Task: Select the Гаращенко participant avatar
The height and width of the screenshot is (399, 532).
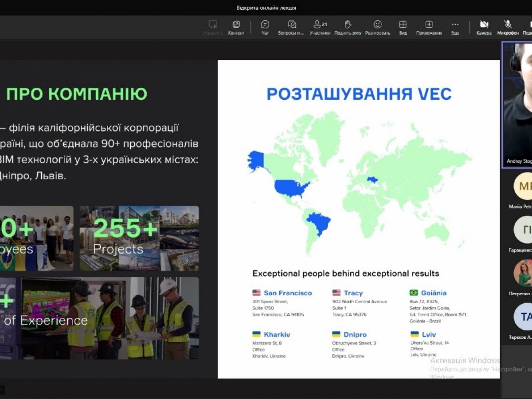Action: [524, 230]
